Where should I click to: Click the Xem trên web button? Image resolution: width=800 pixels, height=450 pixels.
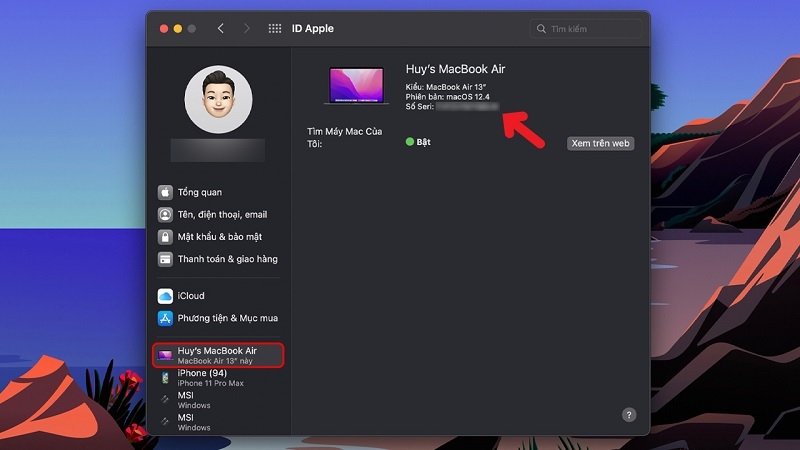[601, 143]
